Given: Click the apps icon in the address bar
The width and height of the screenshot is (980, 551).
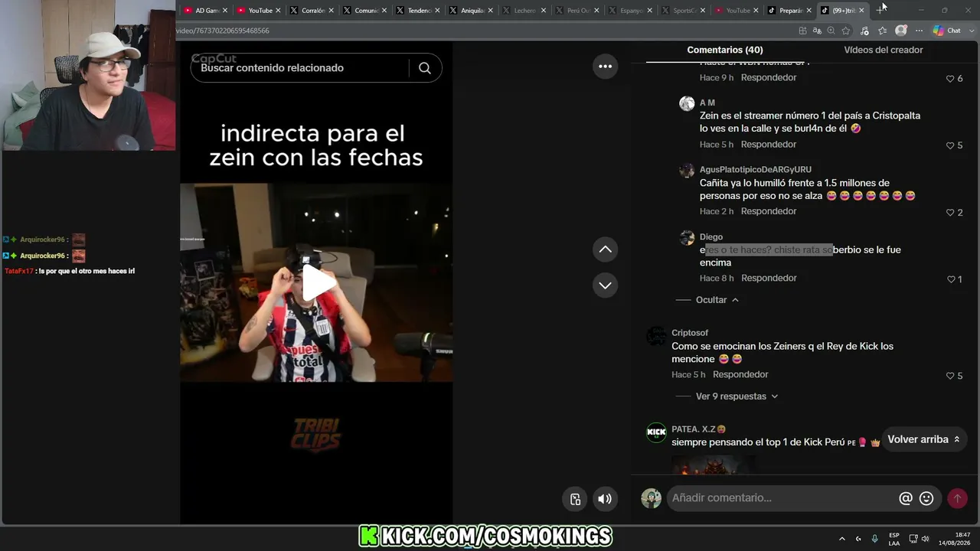Looking at the screenshot, I should click(802, 31).
